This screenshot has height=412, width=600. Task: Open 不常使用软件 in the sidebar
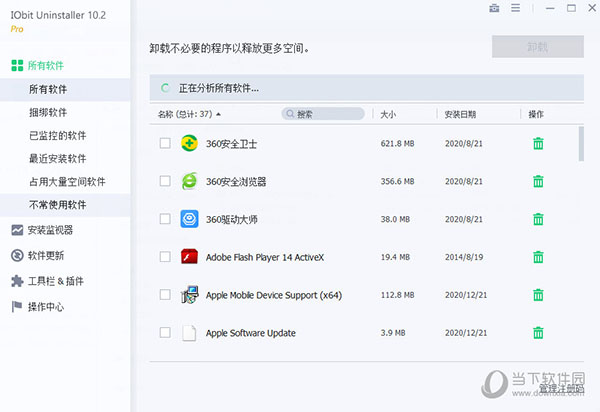click(x=65, y=205)
